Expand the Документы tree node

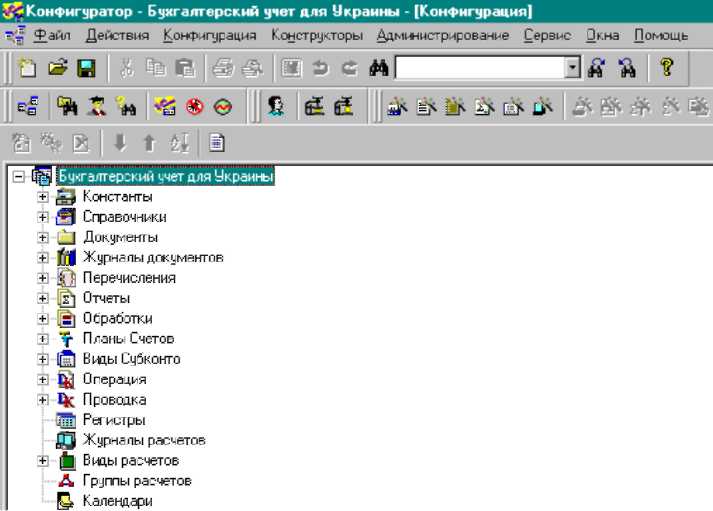[42, 237]
